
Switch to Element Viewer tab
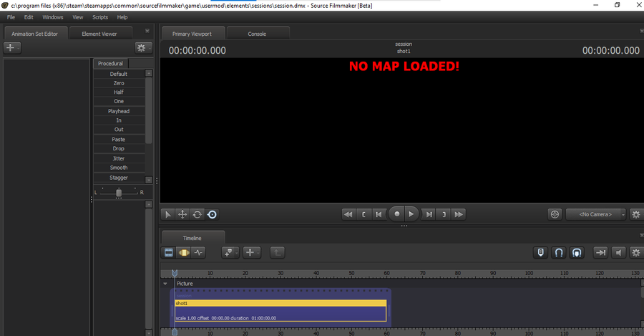click(99, 34)
